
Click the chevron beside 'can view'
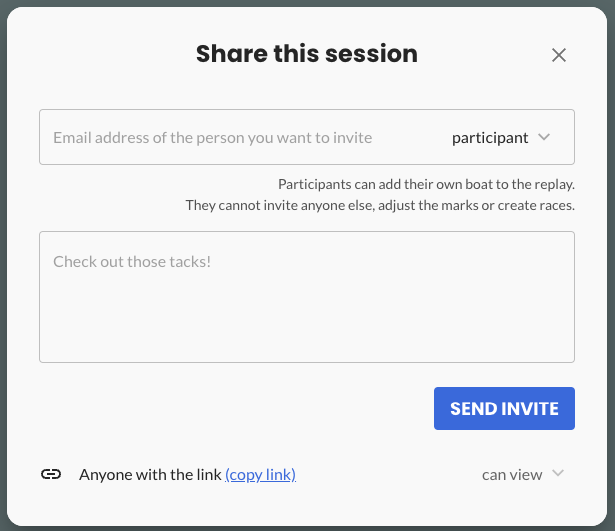[x=558, y=474]
